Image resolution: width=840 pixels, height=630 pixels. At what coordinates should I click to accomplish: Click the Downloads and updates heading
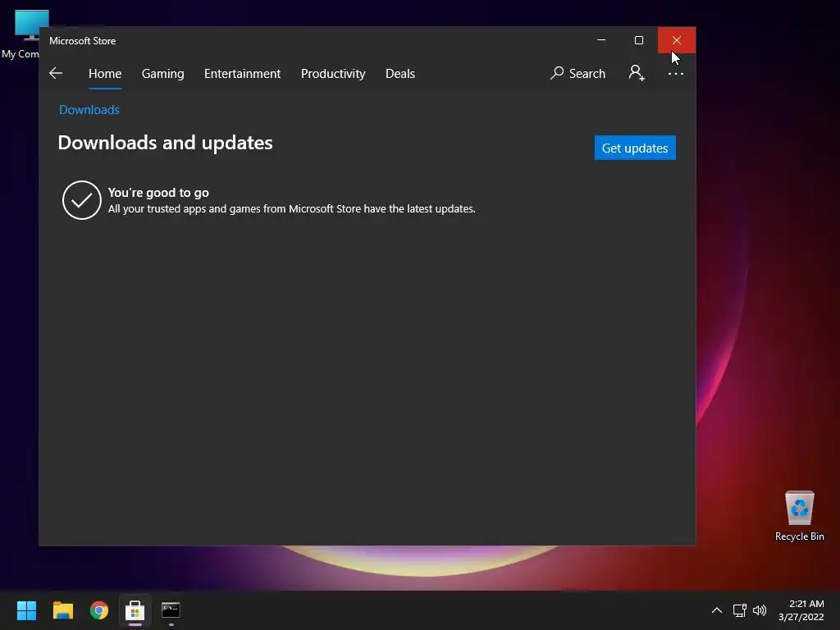coord(165,143)
